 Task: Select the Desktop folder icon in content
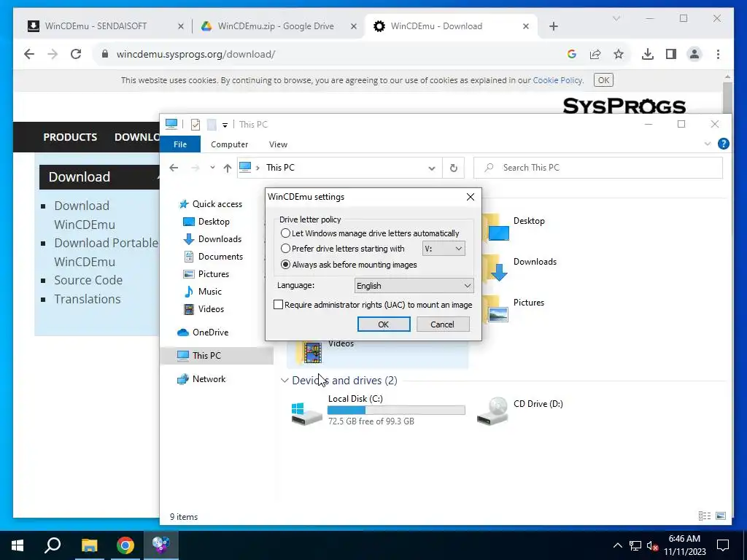click(495, 227)
